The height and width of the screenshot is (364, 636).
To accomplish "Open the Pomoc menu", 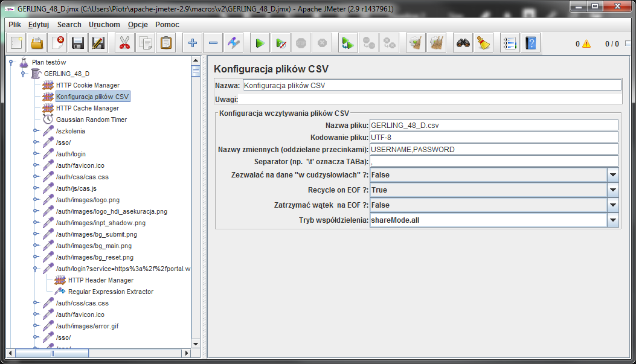I will tap(167, 24).
